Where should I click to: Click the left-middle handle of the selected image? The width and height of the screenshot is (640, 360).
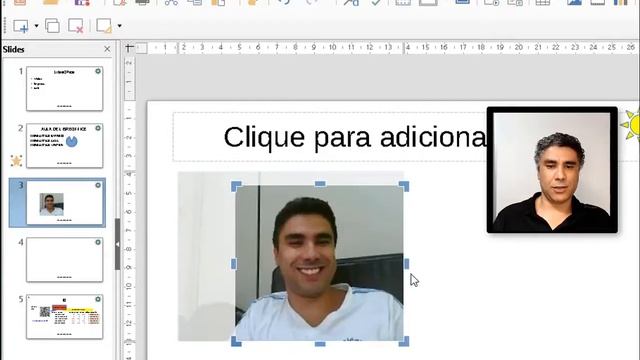tap(234, 264)
